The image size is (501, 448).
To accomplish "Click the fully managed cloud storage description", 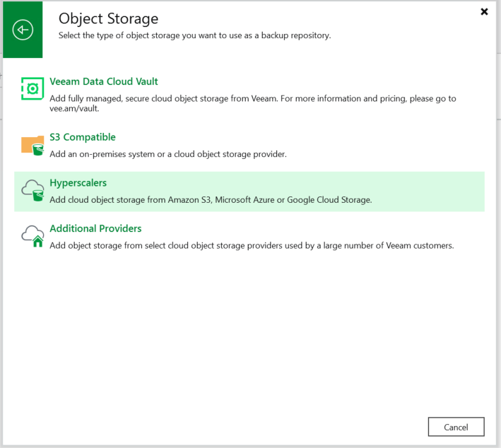I will 252,103.
